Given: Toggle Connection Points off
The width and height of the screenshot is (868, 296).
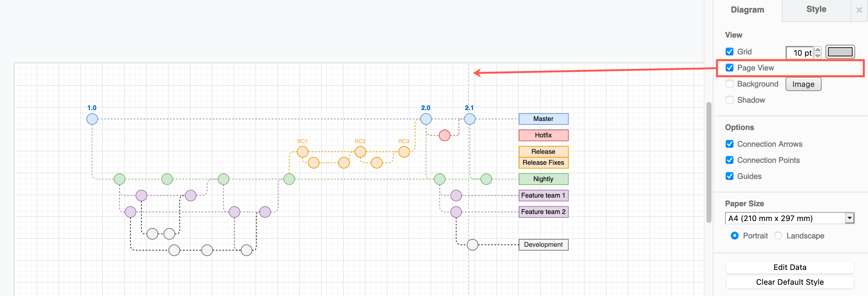Looking at the screenshot, I should 730,160.
